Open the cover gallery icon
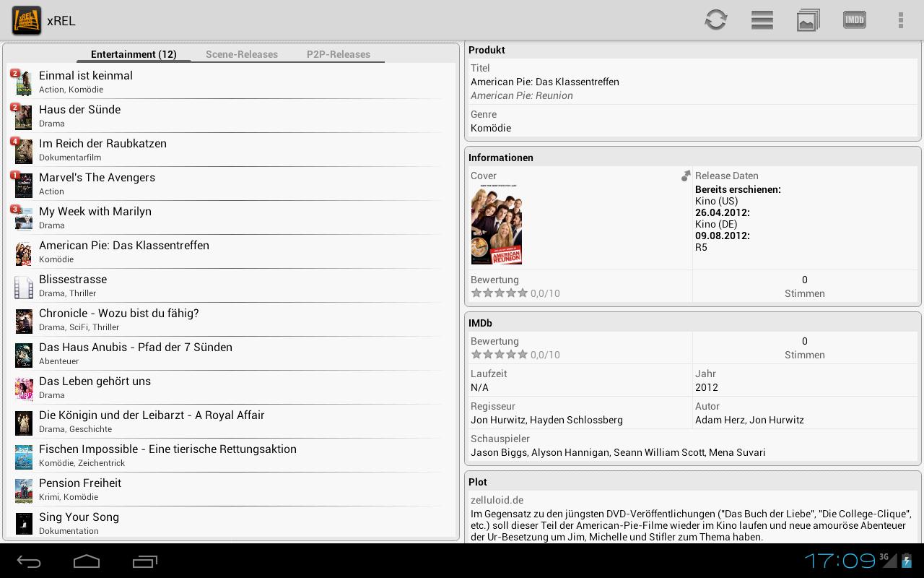 (808, 20)
